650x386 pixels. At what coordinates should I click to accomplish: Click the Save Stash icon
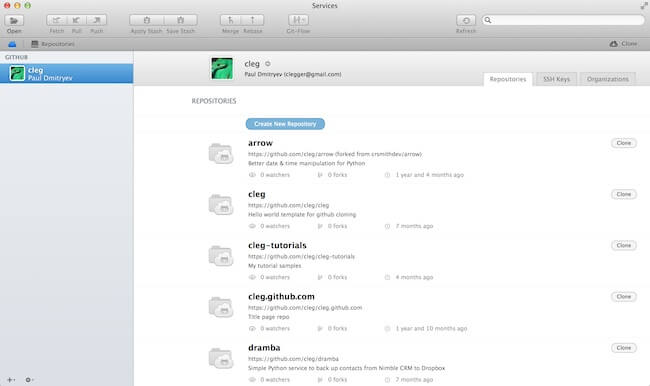[181, 20]
